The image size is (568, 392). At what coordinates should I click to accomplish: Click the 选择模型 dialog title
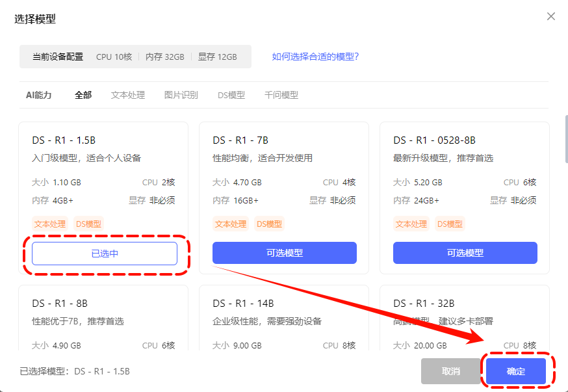tap(35, 19)
